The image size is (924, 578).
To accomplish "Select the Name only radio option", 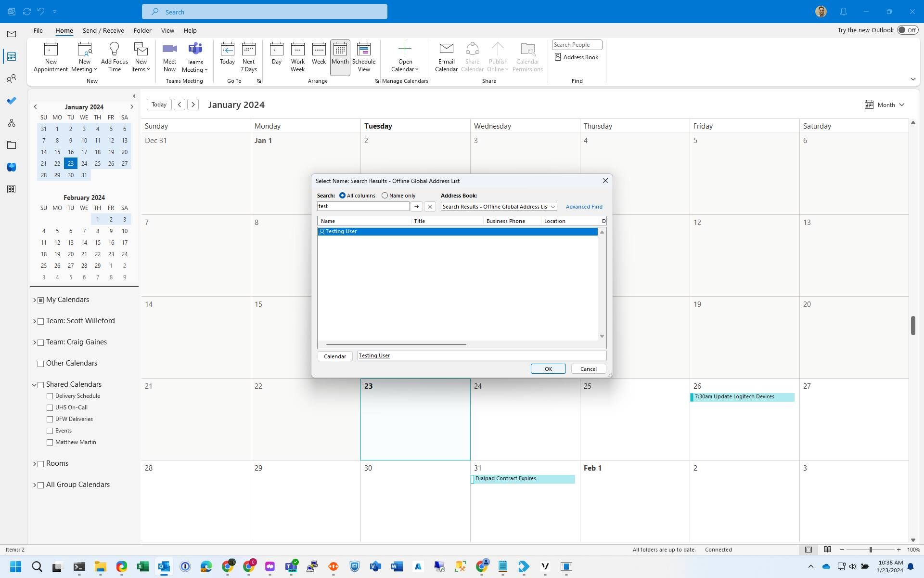I will pyautogui.click(x=385, y=196).
